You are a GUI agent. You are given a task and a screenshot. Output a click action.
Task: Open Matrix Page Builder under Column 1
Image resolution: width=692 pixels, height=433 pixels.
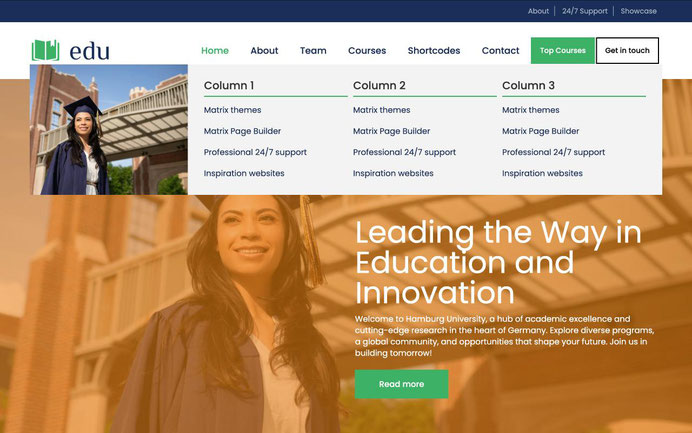click(242, 131)
